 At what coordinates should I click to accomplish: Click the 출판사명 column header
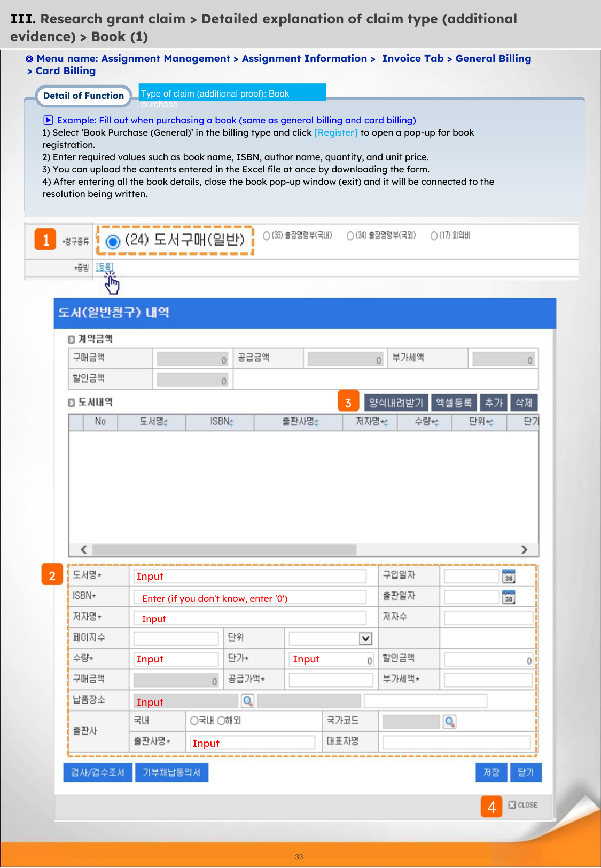pos(299,422)
